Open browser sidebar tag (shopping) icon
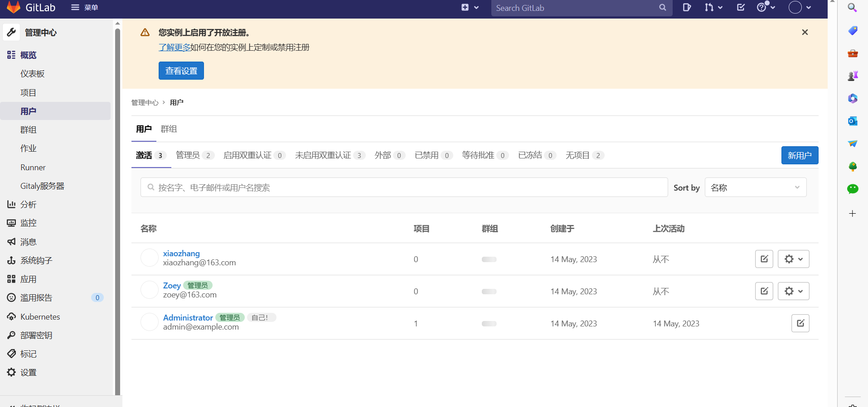This screenshot has width=868, height=407. pyautogui.click(x=852, y=30)
